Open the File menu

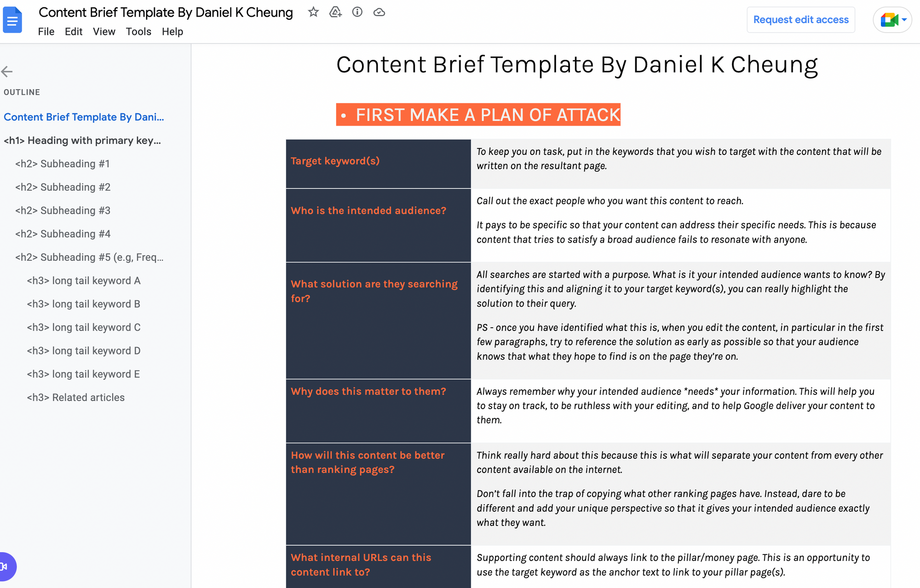pyautogui.click(x=46, y=31)
